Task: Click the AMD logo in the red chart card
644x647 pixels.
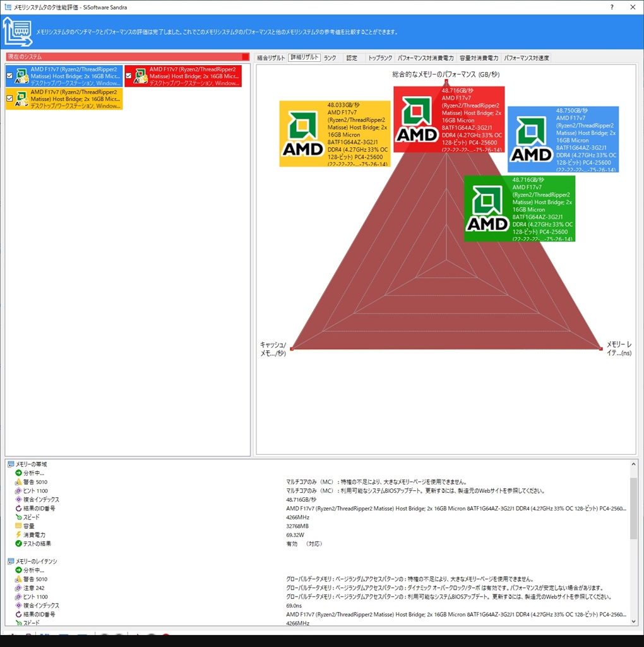Action: [x=417, y=119]
